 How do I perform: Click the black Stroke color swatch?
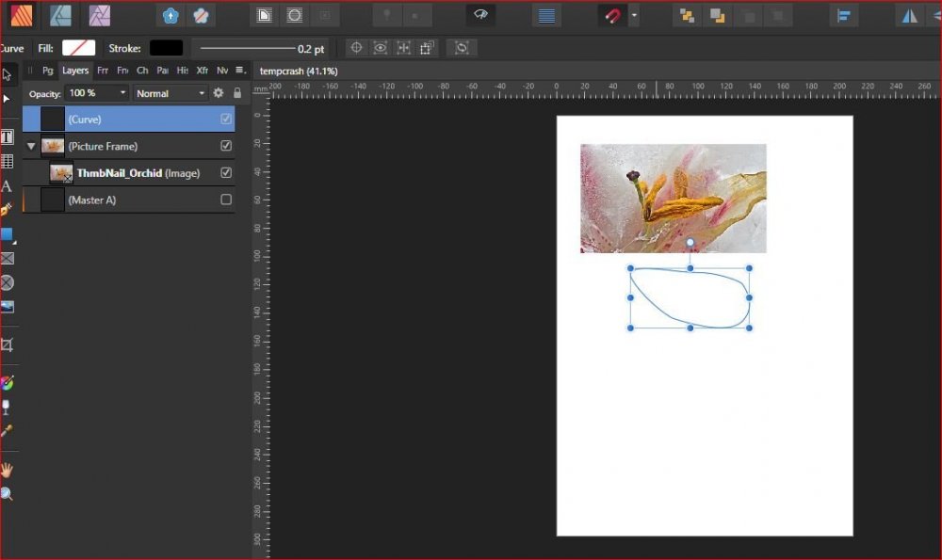166,47
